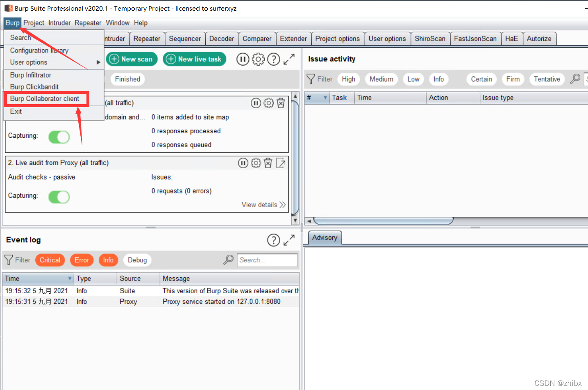Image resolution: width=588 pixels, height=390 pixels.
Task: Click the Event log search field
Action: [x=267, y=260]
